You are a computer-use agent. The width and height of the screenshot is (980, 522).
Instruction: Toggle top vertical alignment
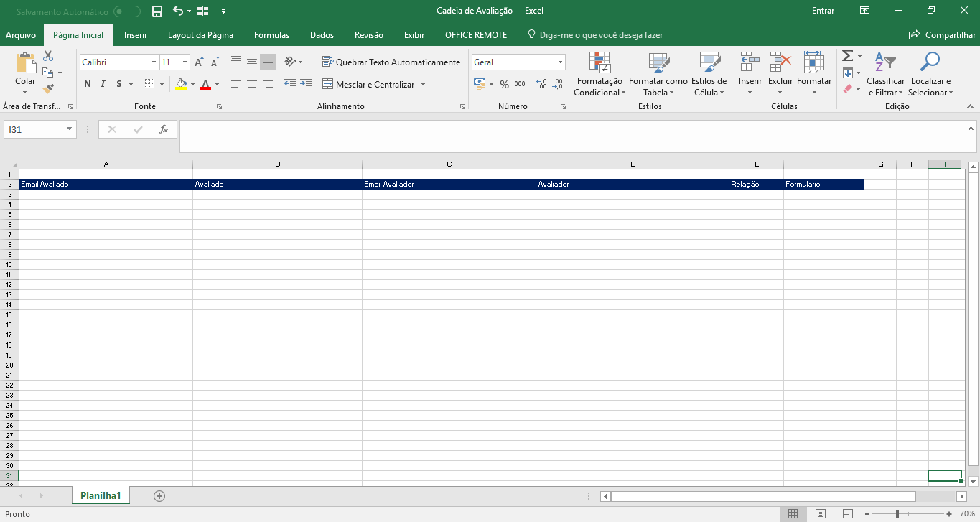[x=235, y=62]
